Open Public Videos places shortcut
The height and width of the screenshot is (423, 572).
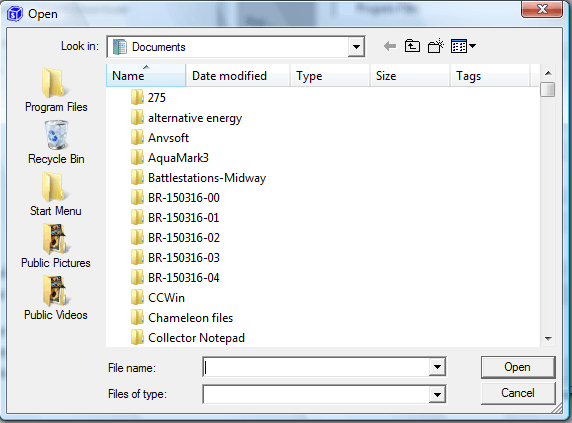[x=56, y=298]
